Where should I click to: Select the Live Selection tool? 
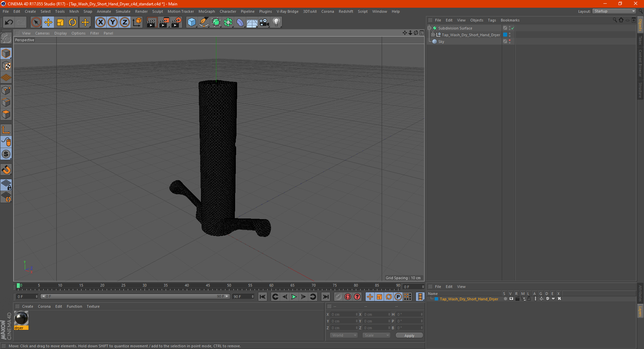point(36,22)
